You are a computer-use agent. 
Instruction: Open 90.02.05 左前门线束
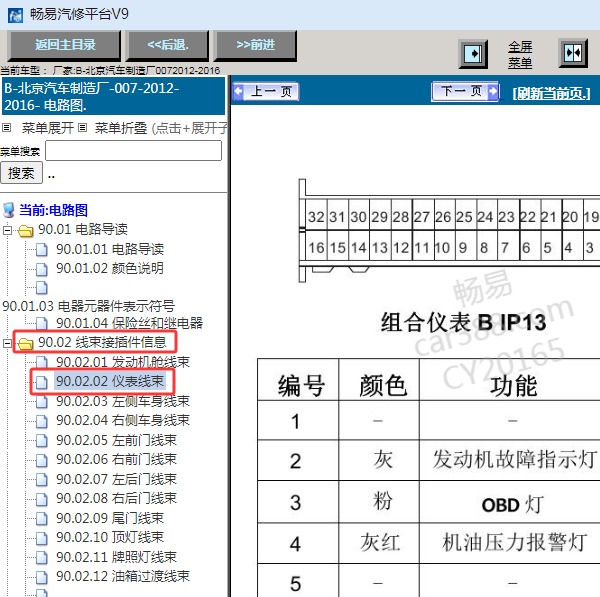(116, 440)
